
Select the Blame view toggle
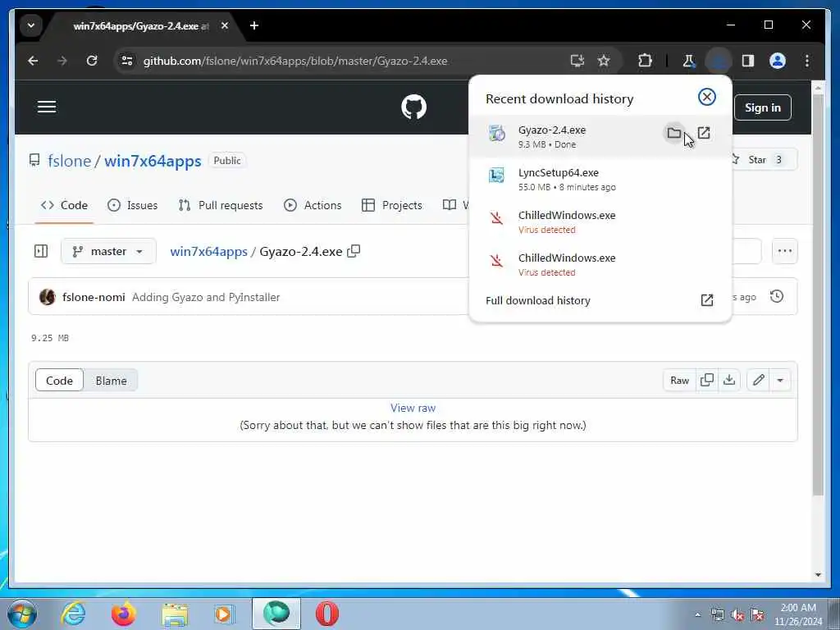(x=111, y=381)
